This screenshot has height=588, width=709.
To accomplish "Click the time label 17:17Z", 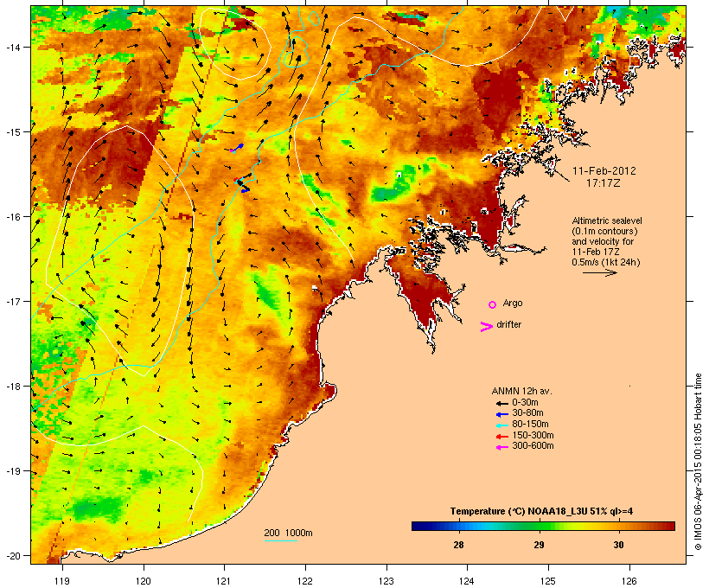I will 604,183.
